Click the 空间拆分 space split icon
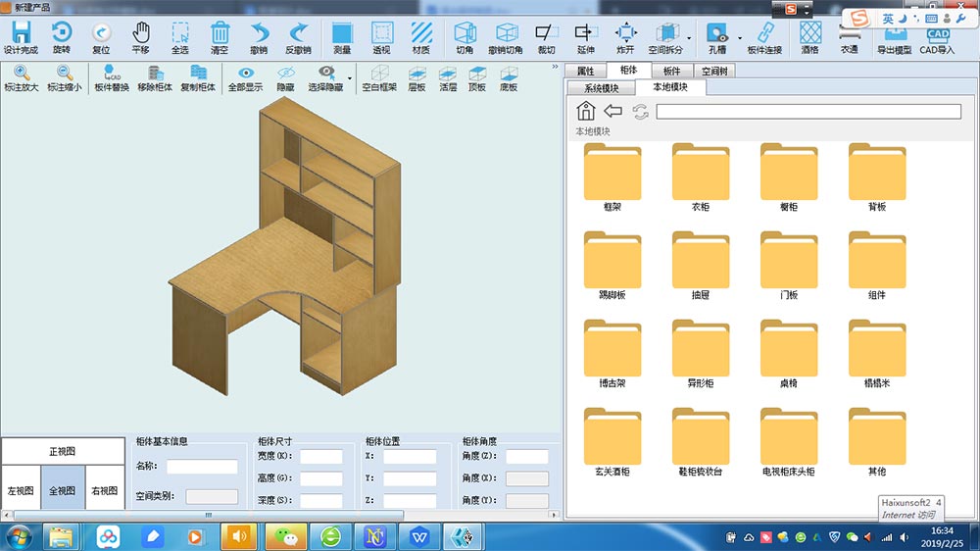The height and width of the screenshot is (551, 980). pos(666,32)
